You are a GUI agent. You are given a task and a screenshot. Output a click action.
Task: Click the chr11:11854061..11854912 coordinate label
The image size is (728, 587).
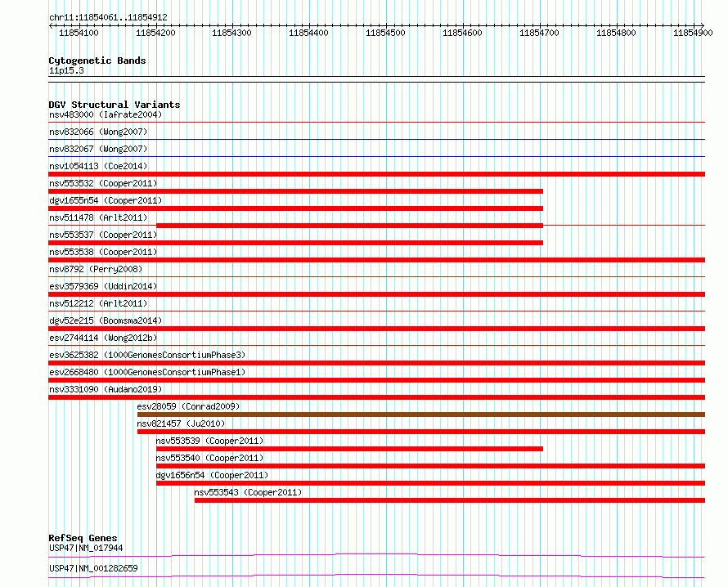pyautogui.click(x=108, y=18)
